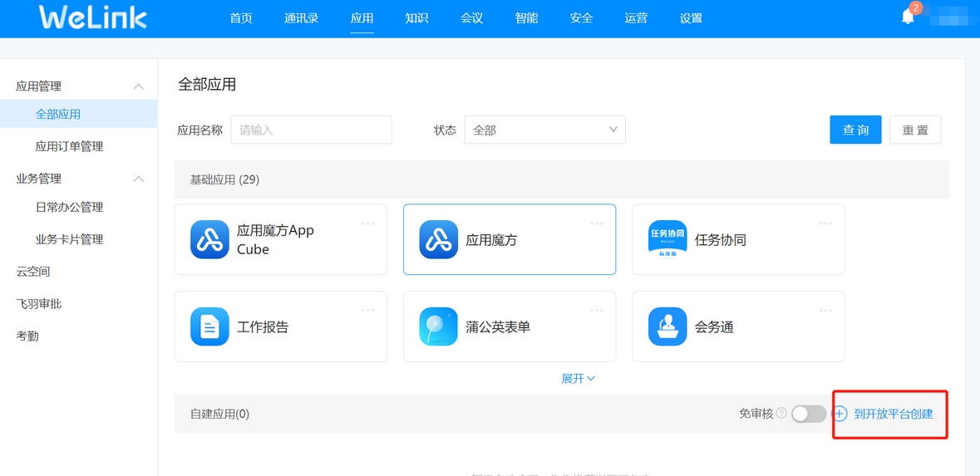980x476 pixels.
Task: Click the 应用魔方AppCube card title
Action: coord(276,239)
